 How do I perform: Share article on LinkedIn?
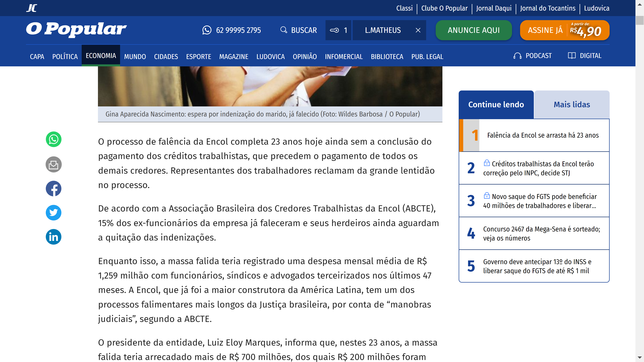point(53,237)
